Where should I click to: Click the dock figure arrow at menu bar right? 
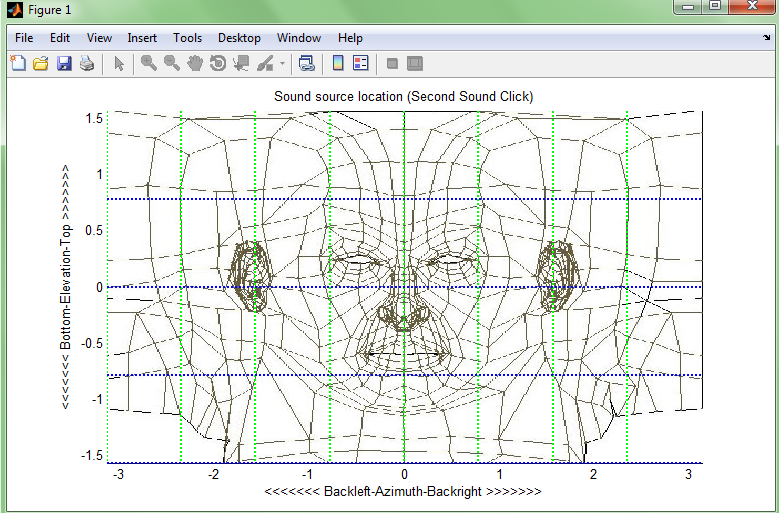pyautogui.click(x=766, y=38)
